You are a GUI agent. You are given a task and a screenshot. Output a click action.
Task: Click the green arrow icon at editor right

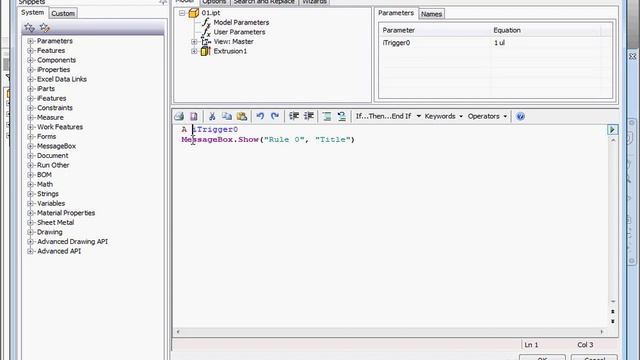pyautogui.click(x=612, y=130)
